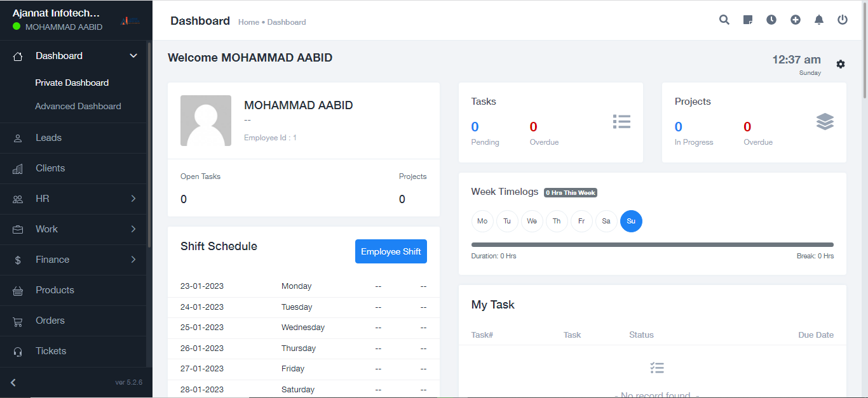Collapse sidebar using bottom left arrow

pyautogui.click(x=13, y=382)
